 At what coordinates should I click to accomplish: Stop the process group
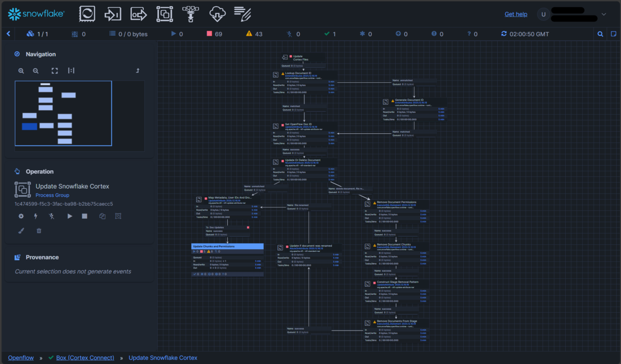point(84,216)
